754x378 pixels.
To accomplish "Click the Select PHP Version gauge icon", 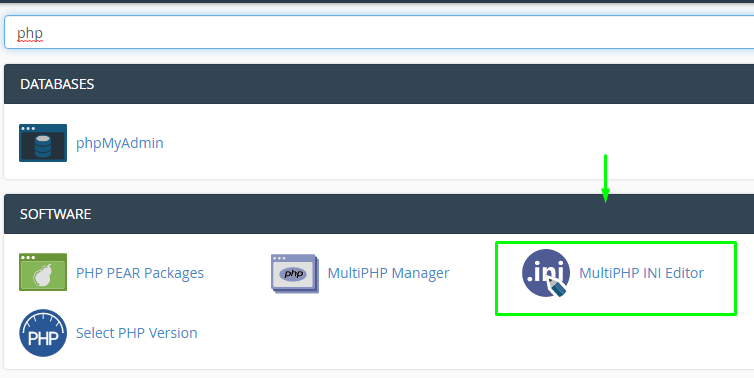I will coord(43,333).
